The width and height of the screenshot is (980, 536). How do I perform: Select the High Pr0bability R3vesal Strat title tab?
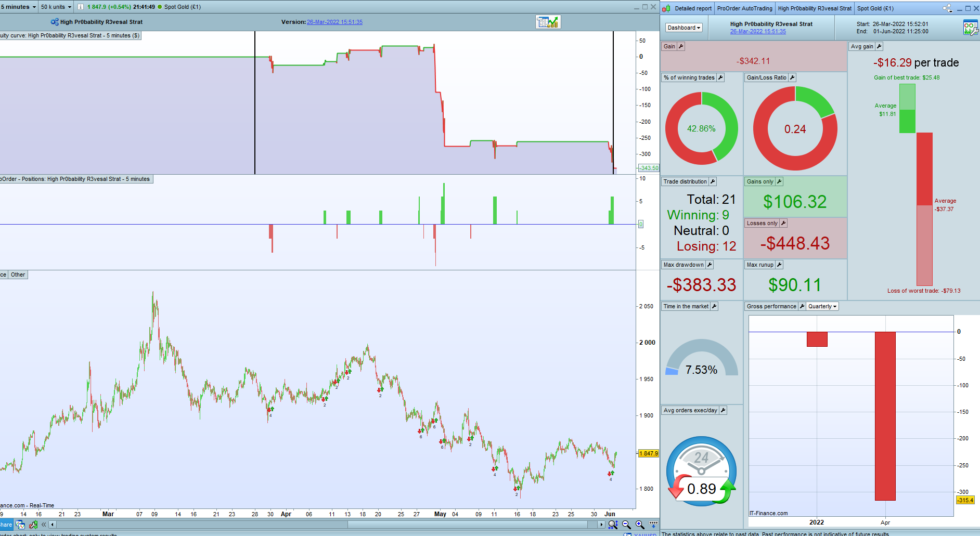click(x=815, y=8)
